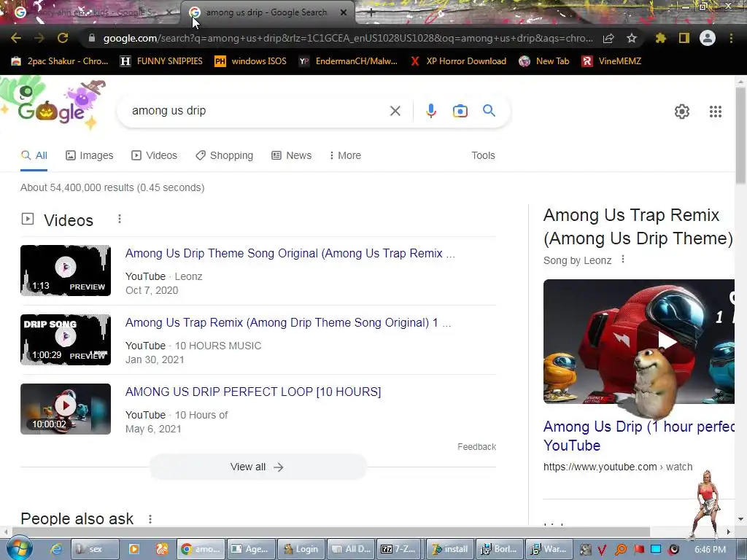
Task: Search by image with camera icon
Action: (460, 111)
